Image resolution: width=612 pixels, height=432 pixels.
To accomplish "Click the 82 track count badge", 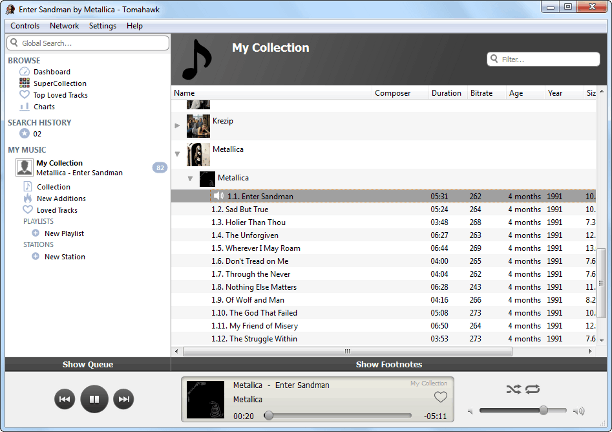I will [x=160, y=168].
